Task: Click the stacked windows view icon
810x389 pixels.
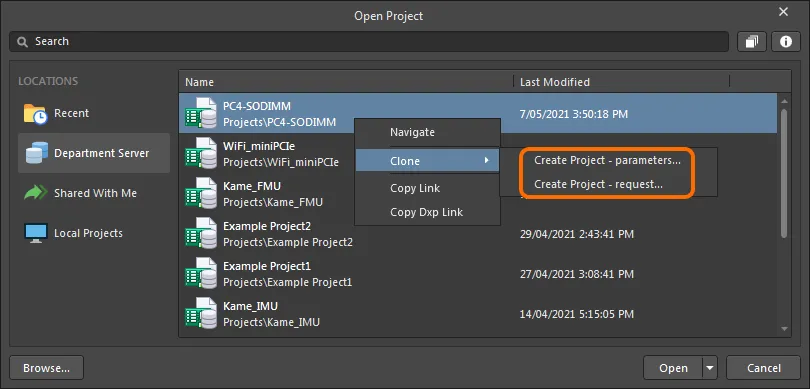Action: [752, 42]
